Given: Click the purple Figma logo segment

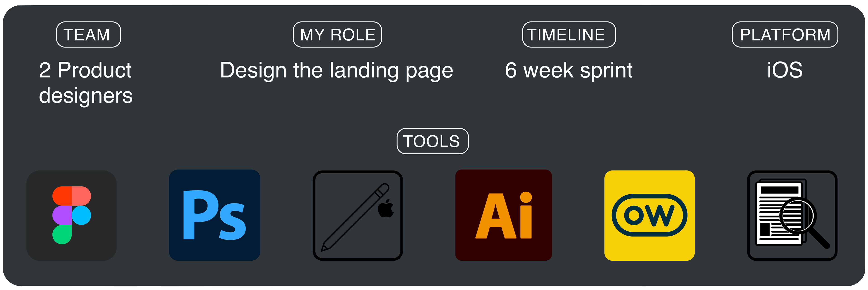Looking at the screenshot, I should pyautogui.click(x=62, y=215).
